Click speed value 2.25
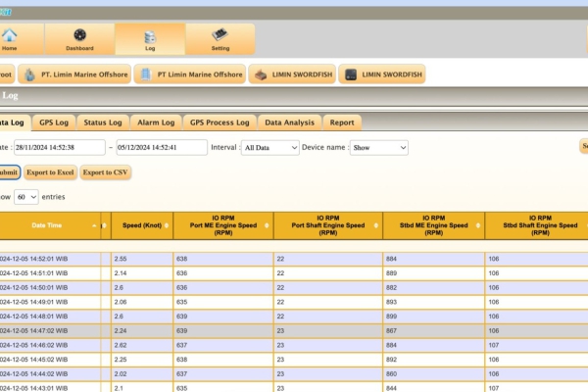 point(121,360)
